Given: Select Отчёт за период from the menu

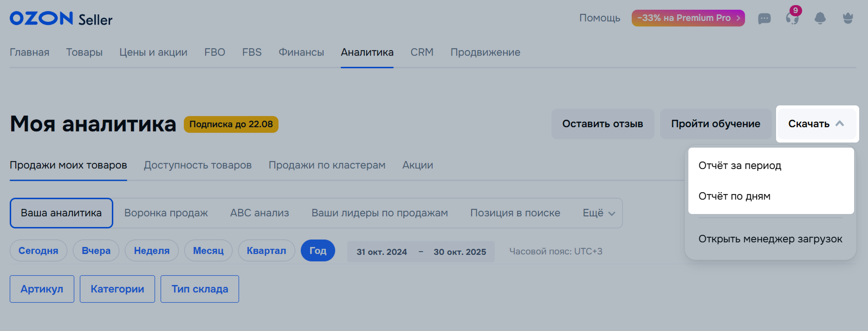Looking at the screenshot, I should point(740,166).
